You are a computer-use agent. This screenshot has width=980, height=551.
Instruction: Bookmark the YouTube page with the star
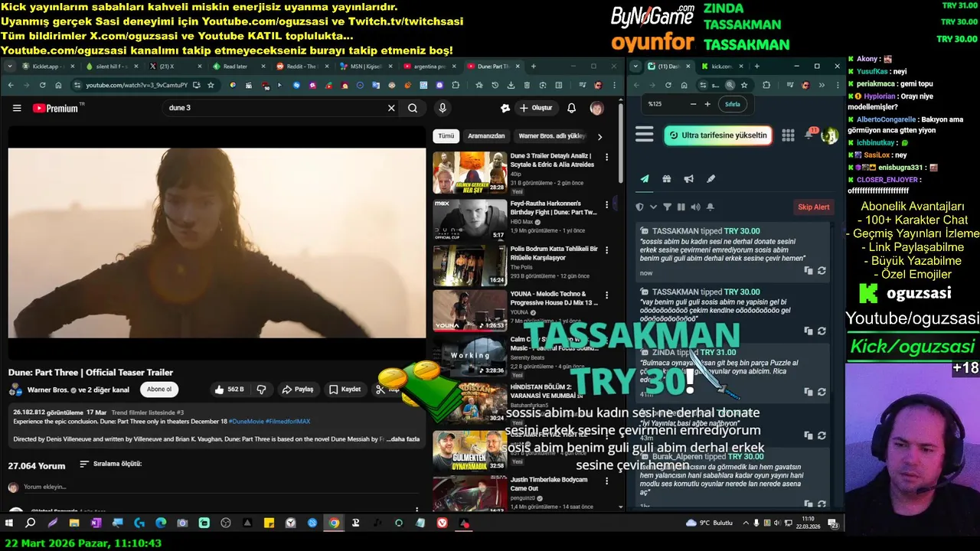coord(211,85)
